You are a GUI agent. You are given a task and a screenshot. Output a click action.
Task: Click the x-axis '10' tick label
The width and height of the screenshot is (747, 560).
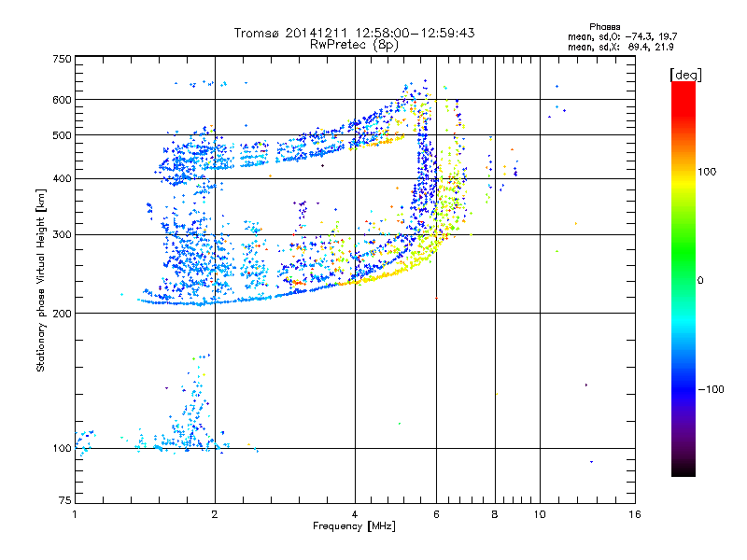click(540, 514)
